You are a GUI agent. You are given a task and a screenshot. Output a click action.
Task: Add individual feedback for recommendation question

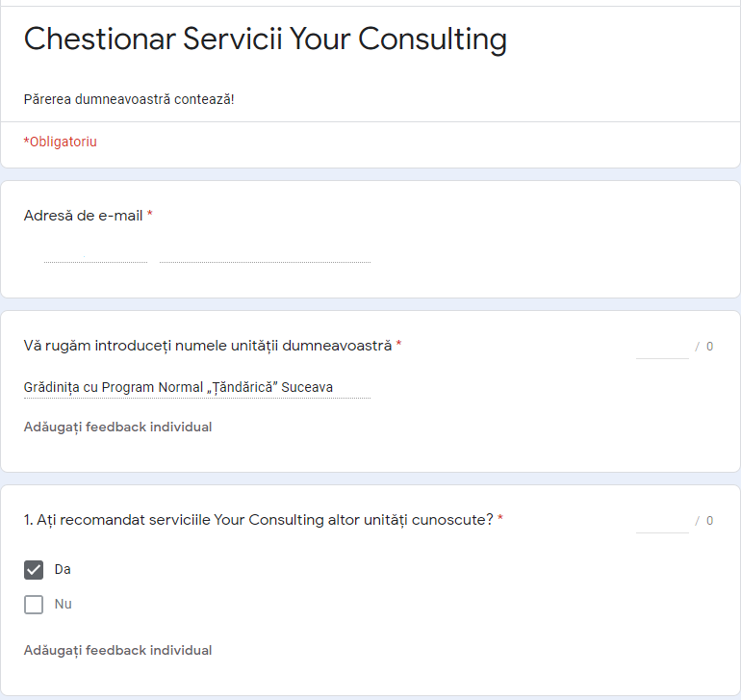pos(117,650)
